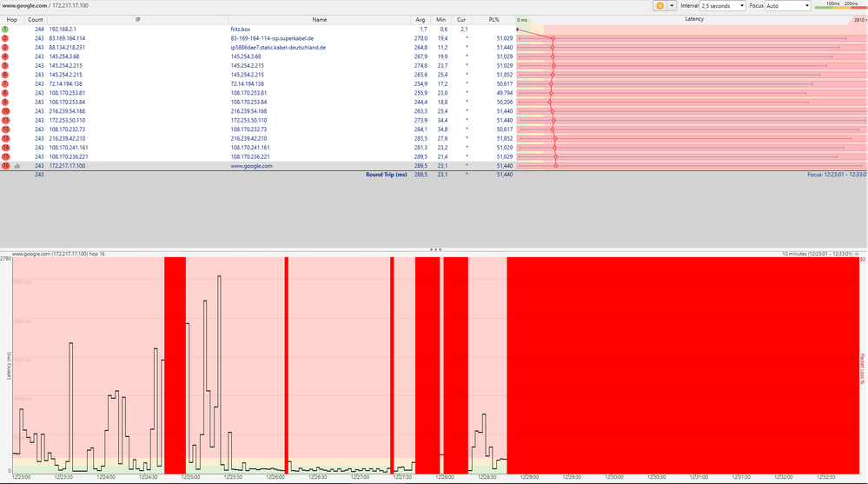
Task: Select IP 108.170.236.221 in hop 15
Action: pyautogui.click(x=69, y=156)
